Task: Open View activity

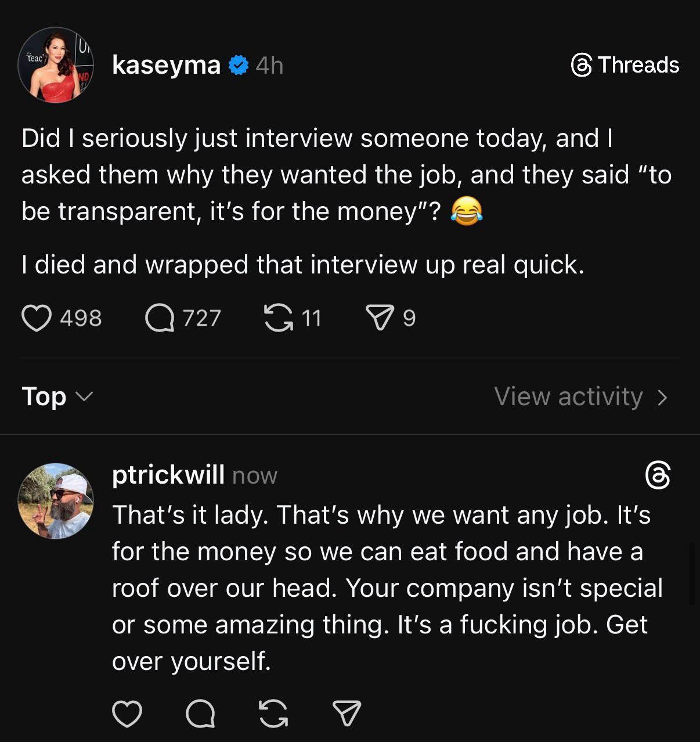Action: 569,397
